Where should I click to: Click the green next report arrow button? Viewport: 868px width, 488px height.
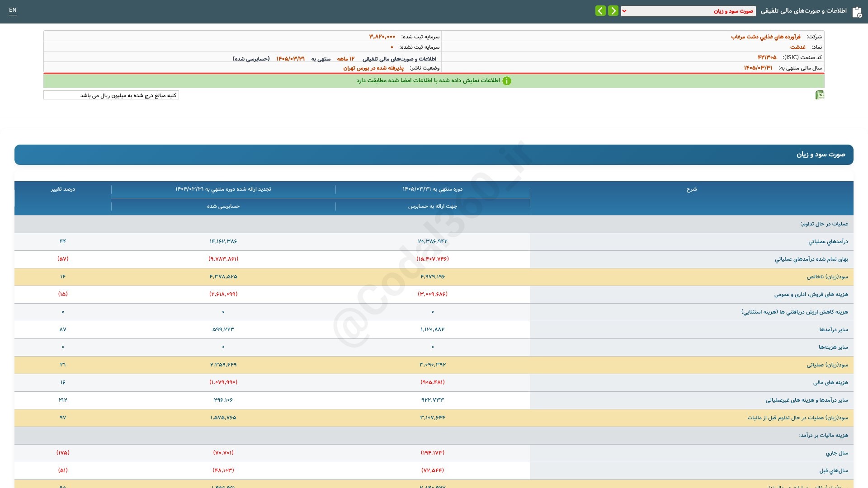tap(600, 11)
